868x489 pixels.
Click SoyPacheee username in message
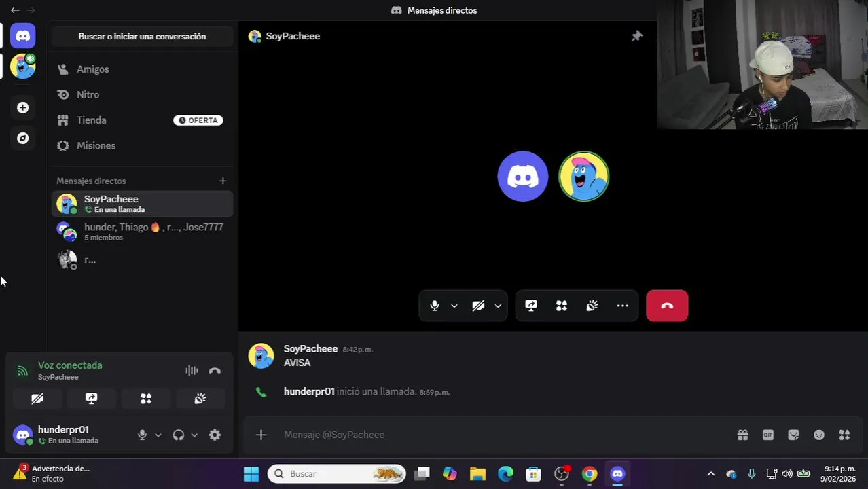[x=310, y=348]
